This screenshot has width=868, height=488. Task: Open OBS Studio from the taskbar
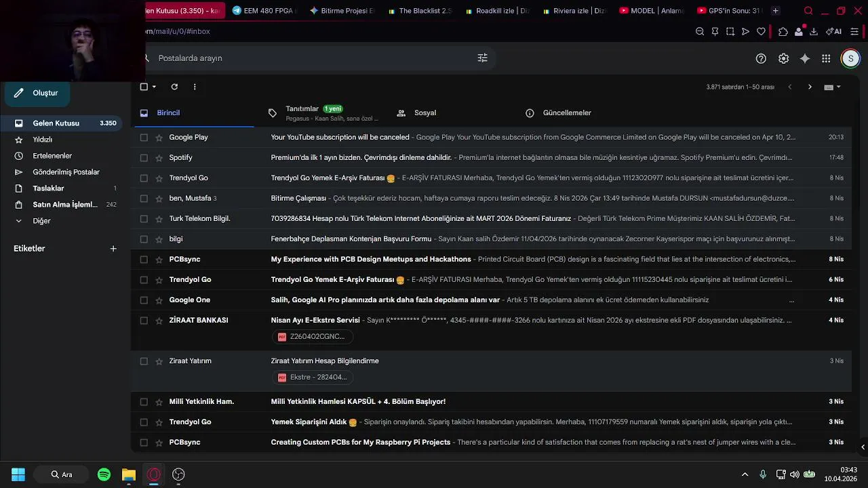tap(178, 474)
